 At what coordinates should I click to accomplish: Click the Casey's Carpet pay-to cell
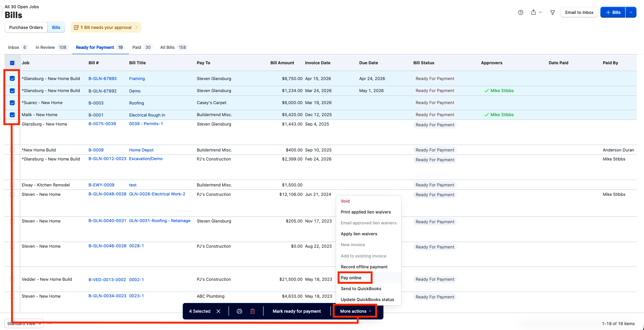tap(212, 103)
